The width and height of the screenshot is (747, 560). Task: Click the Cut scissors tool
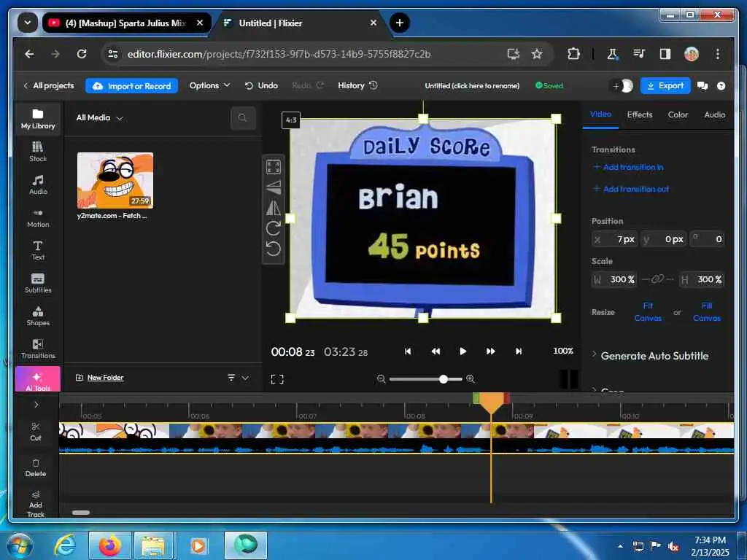[36, 432]
